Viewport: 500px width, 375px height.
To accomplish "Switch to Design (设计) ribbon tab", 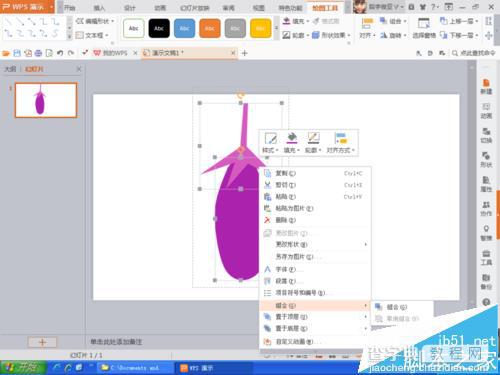I will [x=130, y=8].
